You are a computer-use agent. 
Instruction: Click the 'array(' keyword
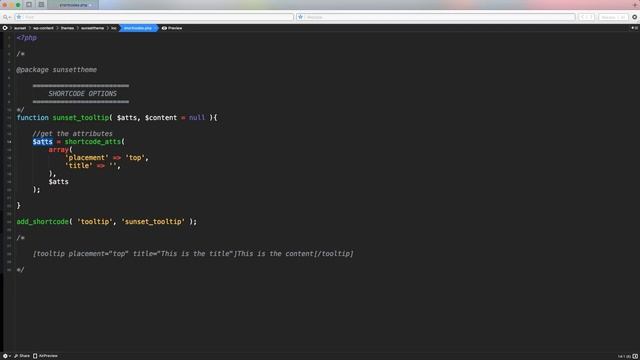60,150
